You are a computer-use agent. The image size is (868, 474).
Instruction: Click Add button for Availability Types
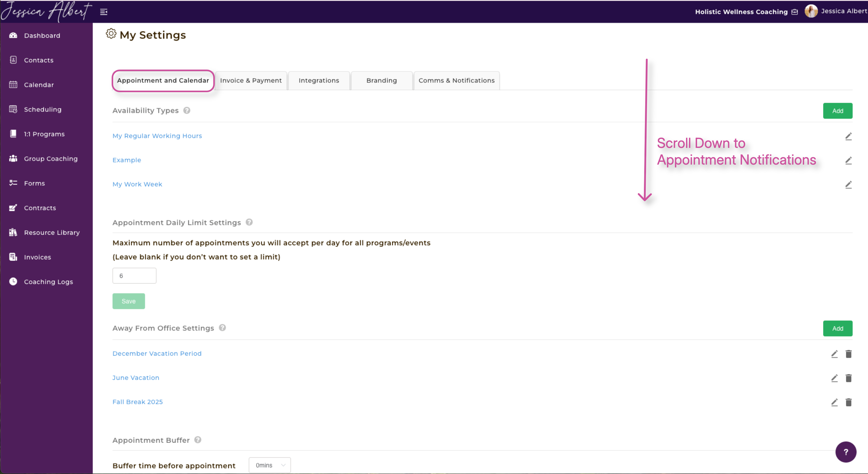[x=837, y=111]
